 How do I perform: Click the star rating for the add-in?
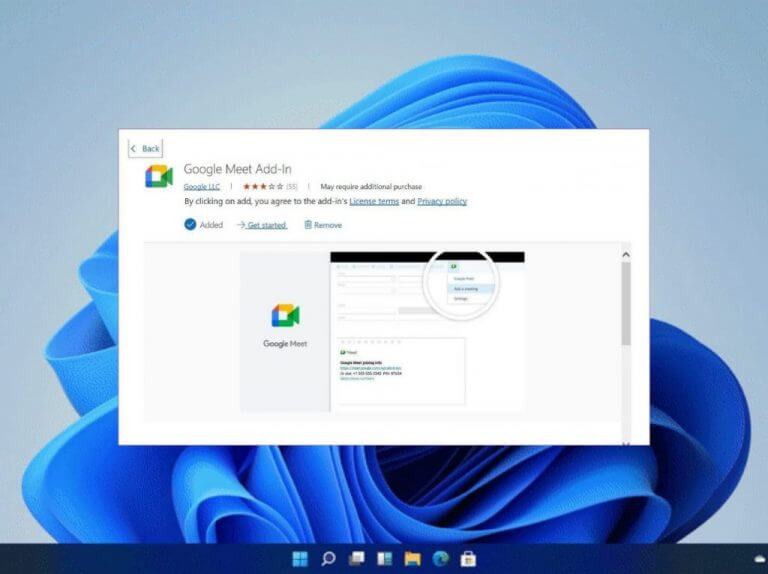pos(263,187)
